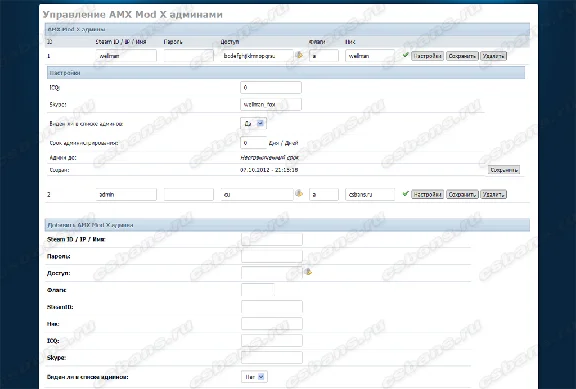Focus the admin term days field
This screenshot has width=576, height=389.
point(253,143)
